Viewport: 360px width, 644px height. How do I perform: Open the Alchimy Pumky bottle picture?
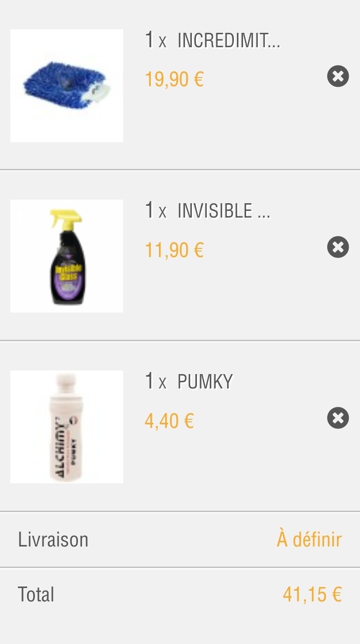tap(67, 427)
